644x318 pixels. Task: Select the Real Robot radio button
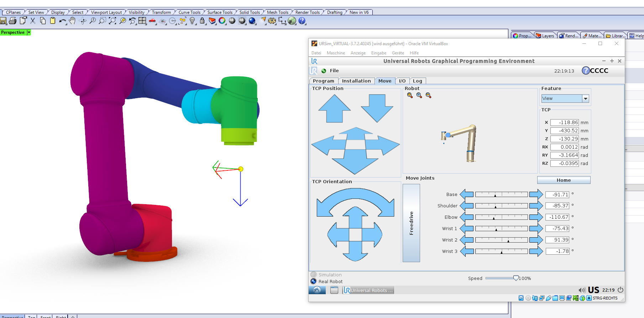click(x=314, y=281)
